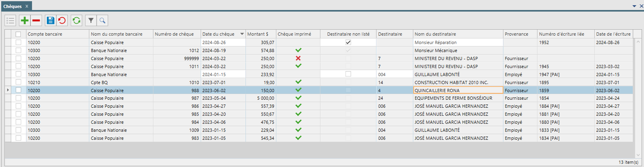Undo changes with red circular arrow icon
644x167 pixels.
(62, 20)
